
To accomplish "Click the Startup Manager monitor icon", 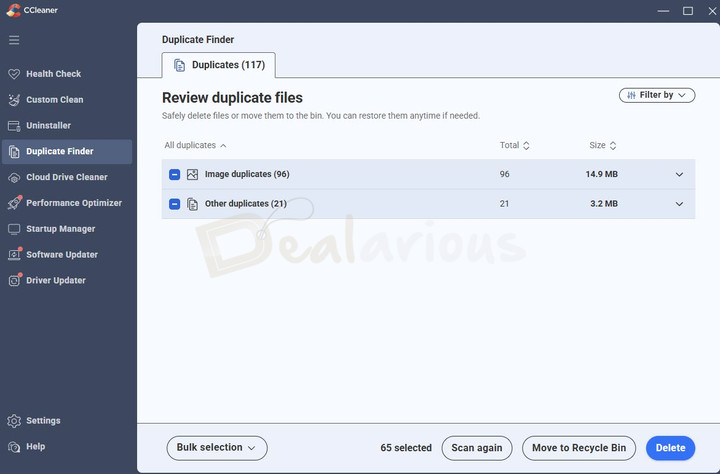I will [14, 229].
